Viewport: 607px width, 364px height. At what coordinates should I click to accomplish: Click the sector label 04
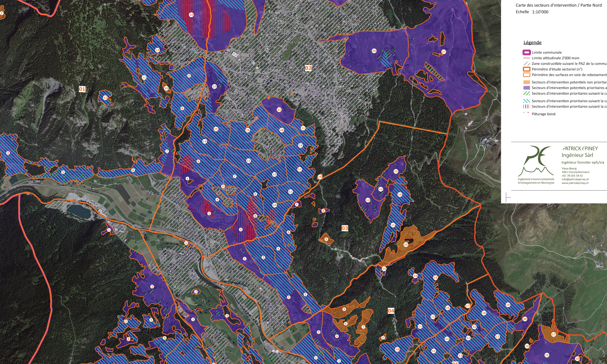[x=391, y=311]
